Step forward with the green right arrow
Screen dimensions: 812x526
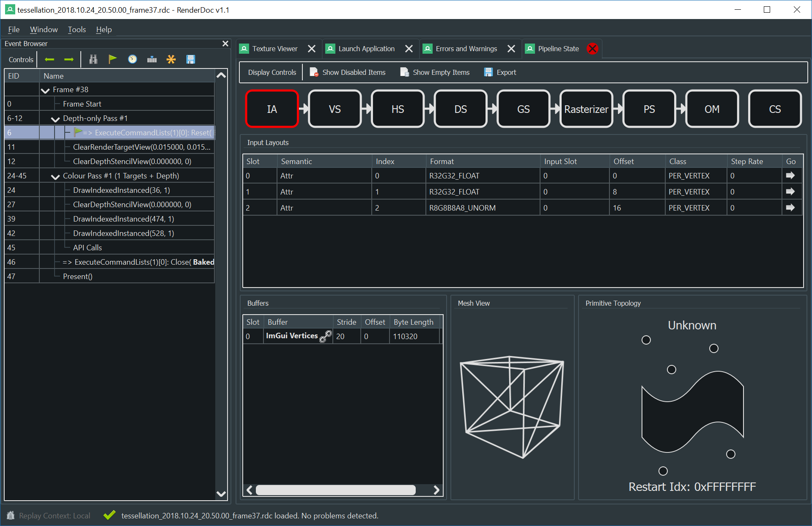pos(69,59)
